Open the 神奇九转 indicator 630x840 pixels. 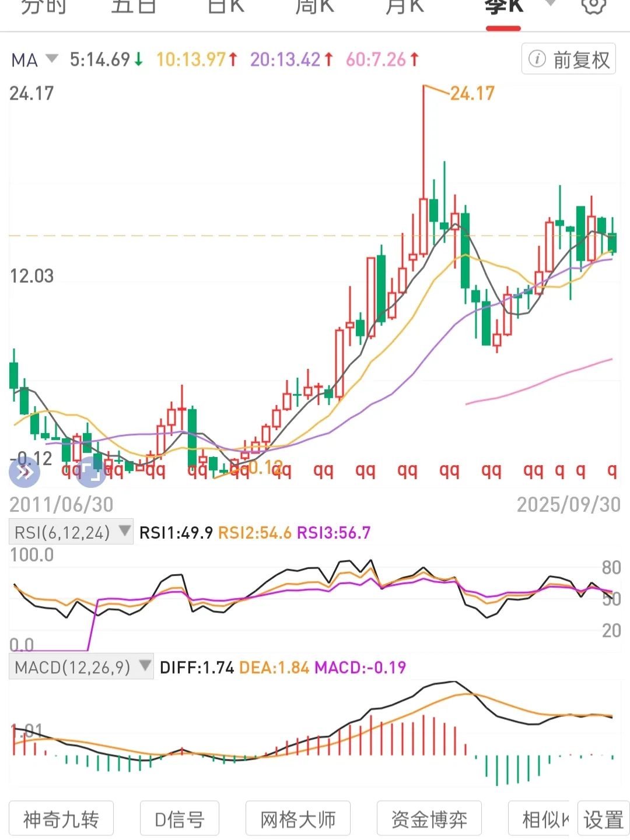[x=61, y=819]
